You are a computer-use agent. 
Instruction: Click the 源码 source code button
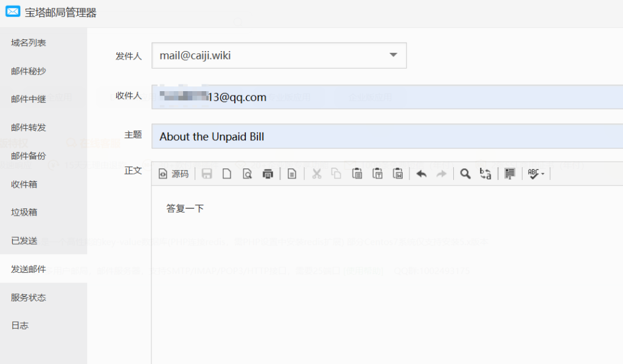pos(173,174)
